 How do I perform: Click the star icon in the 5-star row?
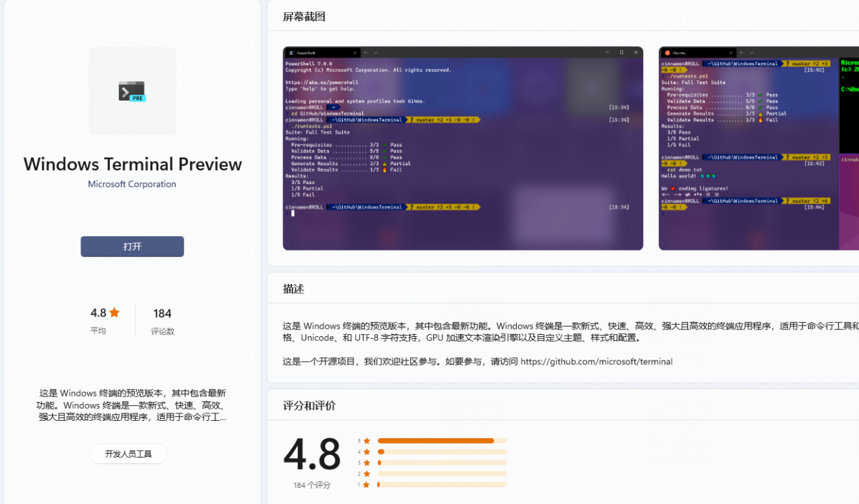point(366,441)
